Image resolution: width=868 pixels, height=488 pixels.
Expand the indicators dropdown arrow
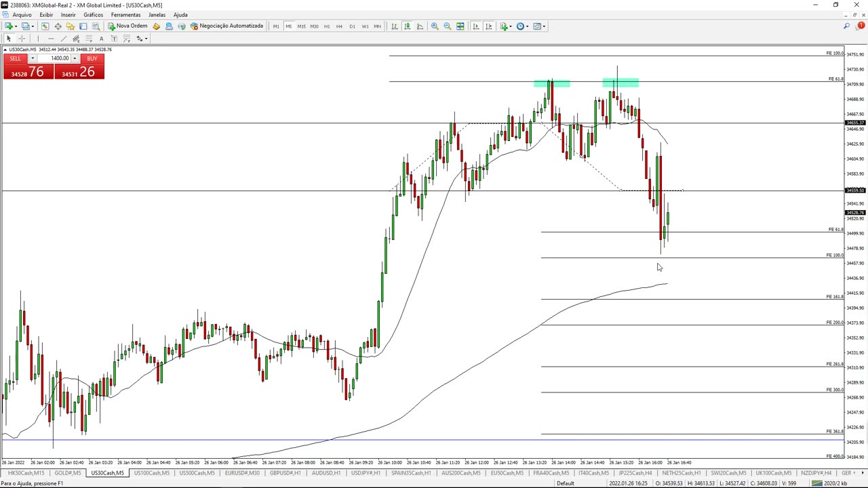click(511, 26)
